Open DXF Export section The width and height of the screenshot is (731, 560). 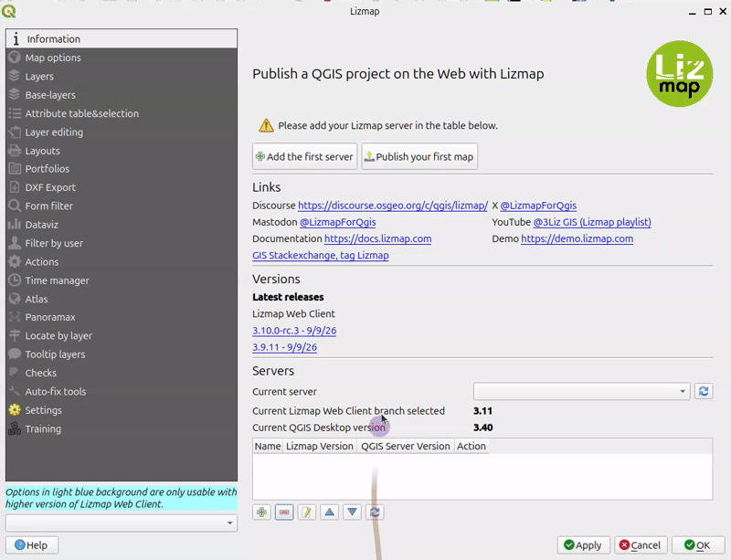coord(122,187)
